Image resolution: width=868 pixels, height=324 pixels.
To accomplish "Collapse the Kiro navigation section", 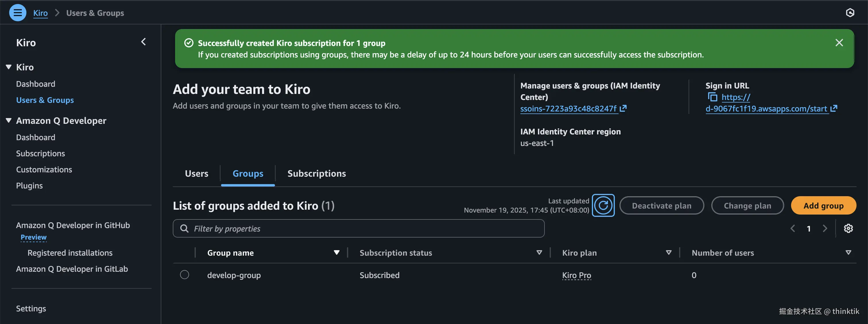I will pyautogui.click(x=9, y=67).
